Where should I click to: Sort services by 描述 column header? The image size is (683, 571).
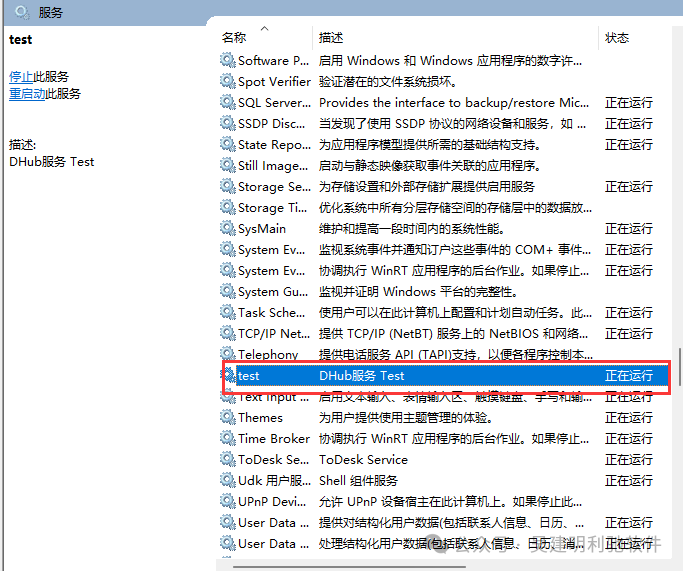pyautogui.click(x=331, y=37)
